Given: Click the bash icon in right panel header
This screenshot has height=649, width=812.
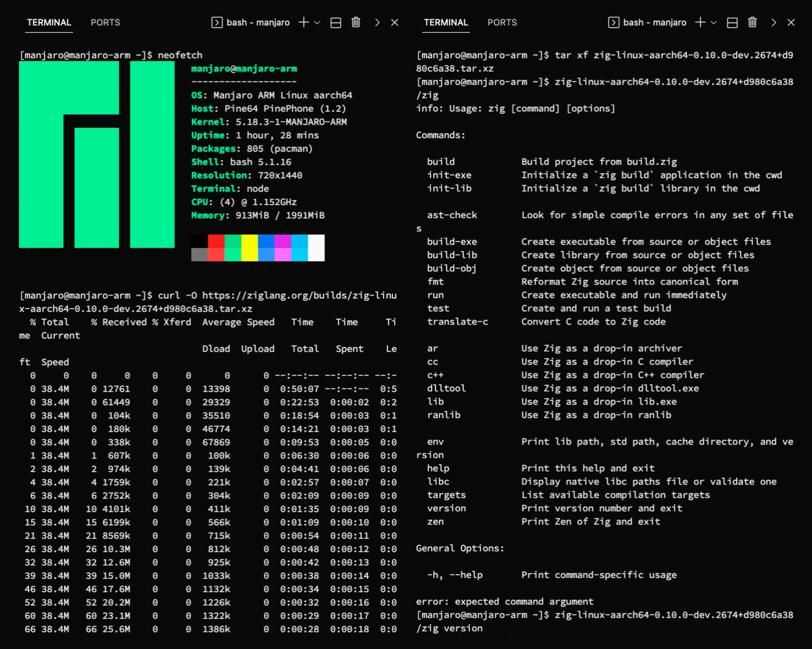Looking at the screenshot, I should click(614, 23).
